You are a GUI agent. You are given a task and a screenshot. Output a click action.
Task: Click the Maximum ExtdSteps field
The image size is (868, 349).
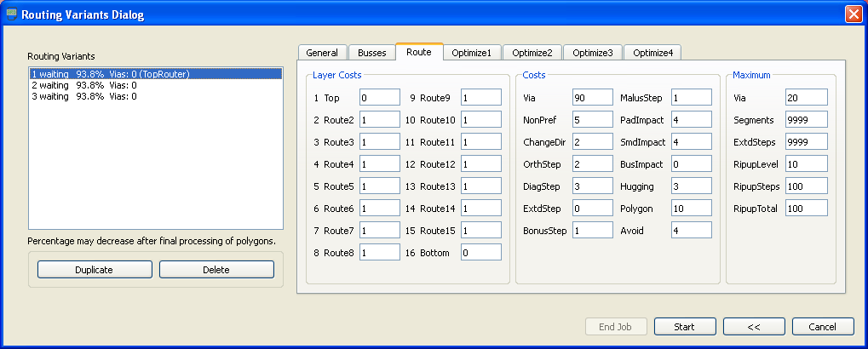click(807, 142)
